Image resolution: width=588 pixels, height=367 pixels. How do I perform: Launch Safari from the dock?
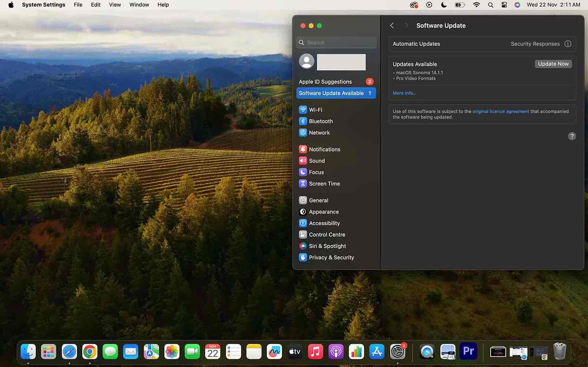tap(69, 352)
